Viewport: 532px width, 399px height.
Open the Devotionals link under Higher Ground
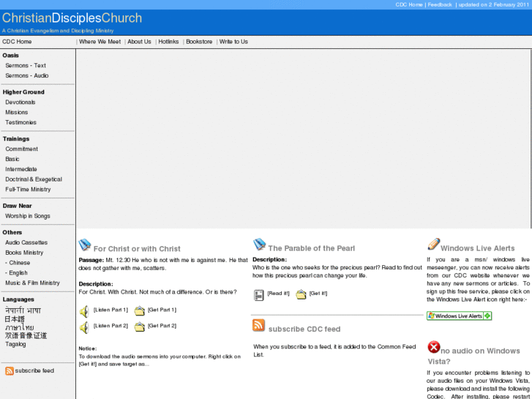pos(20,102)
